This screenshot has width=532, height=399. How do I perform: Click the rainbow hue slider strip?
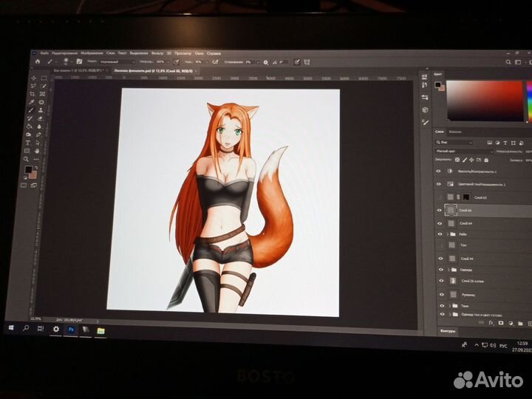(x=528, y=102)
